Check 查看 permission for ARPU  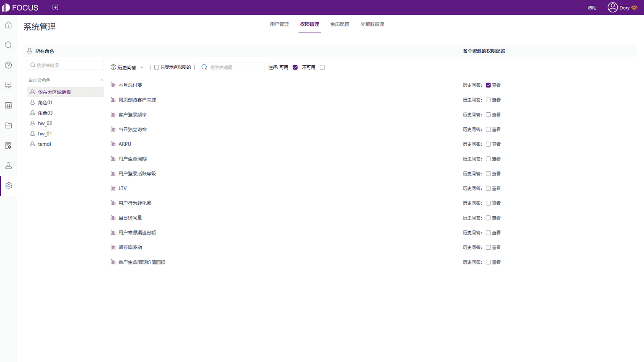(488, 144)
